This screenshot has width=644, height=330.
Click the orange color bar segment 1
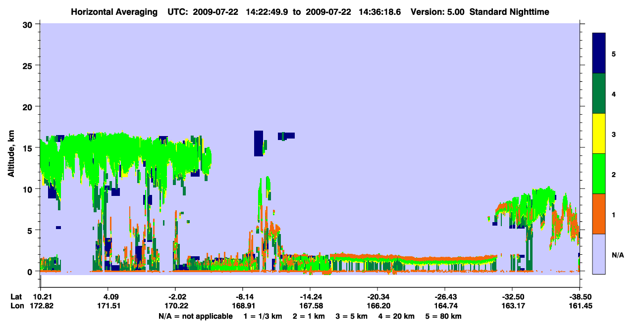pos(599,214)
